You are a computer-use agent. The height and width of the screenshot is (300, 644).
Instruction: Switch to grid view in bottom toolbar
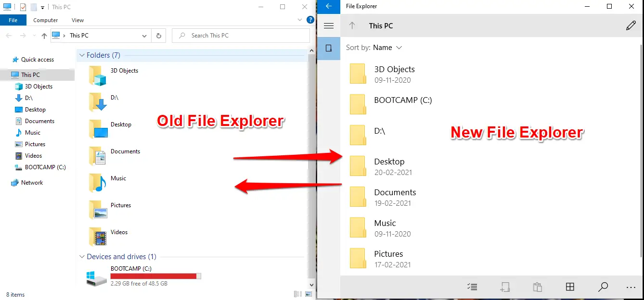coord(570,287)
